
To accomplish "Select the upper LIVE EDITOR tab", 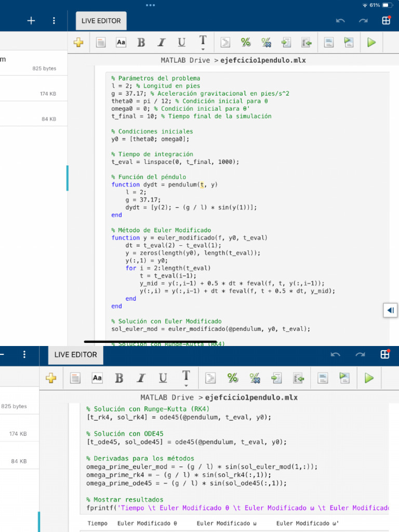I will 101,21.
